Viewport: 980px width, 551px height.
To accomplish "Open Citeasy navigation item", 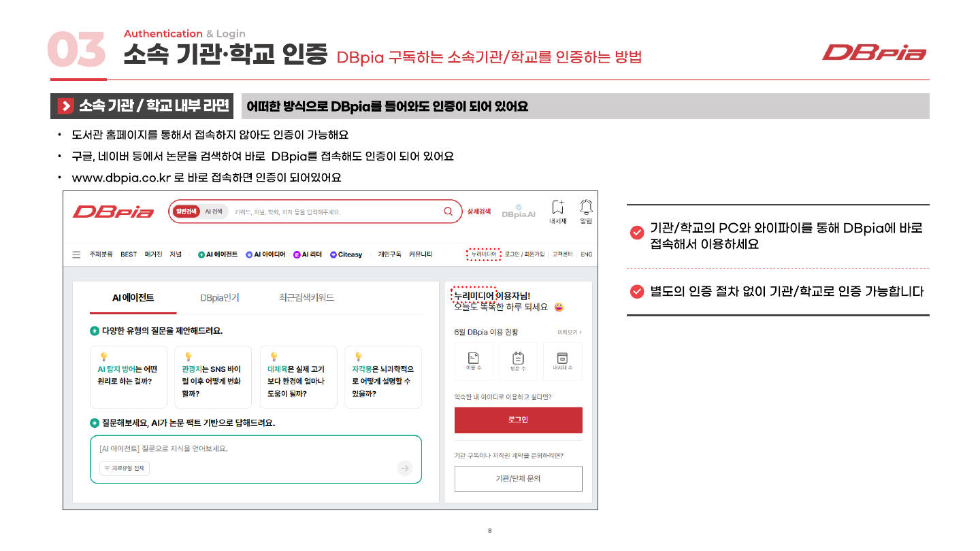I will [346, 254].
